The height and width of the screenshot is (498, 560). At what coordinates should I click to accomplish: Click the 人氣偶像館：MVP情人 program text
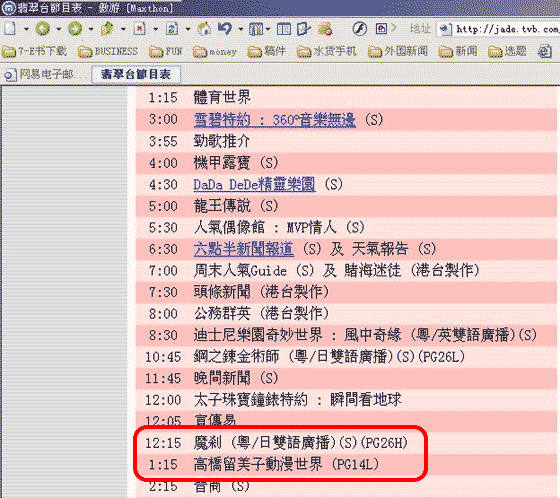coord(279,227)
